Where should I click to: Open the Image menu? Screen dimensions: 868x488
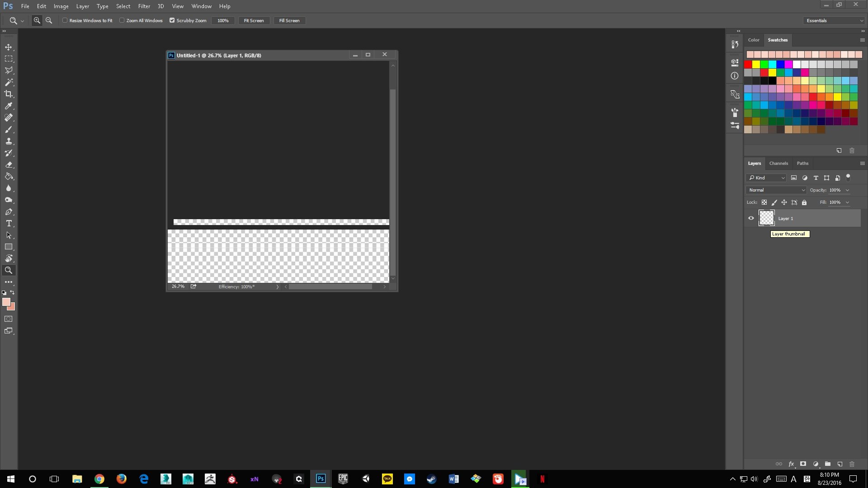pos(61,6)
